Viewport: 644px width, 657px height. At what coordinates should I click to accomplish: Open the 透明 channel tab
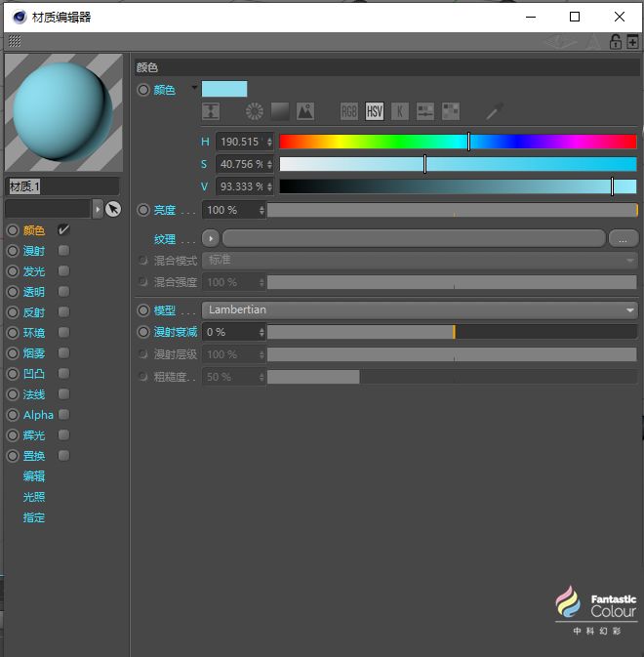[34, 292]
